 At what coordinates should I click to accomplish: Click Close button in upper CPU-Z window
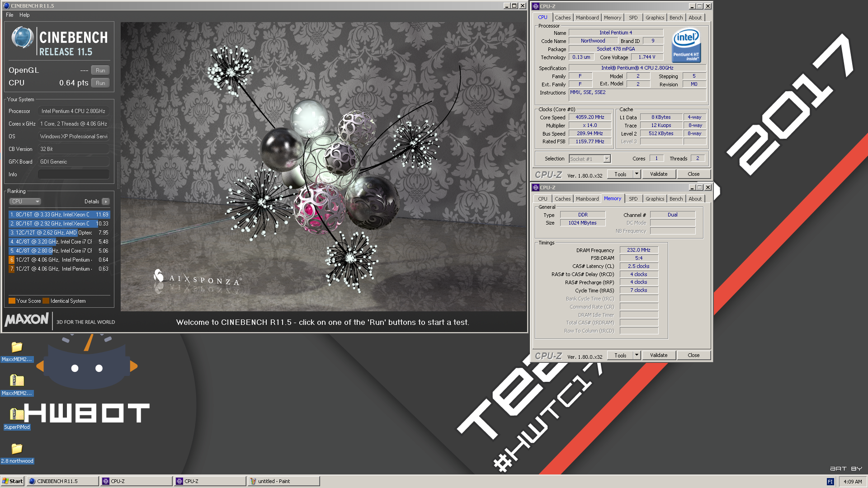point(693,174)
